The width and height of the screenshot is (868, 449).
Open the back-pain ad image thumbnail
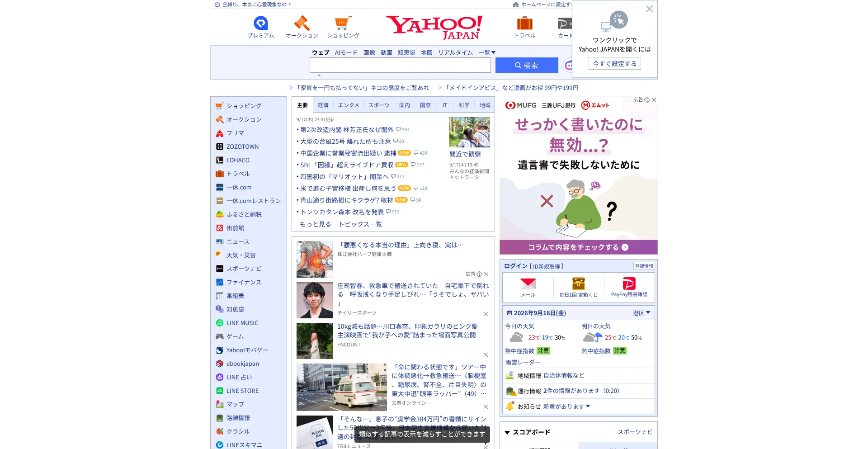tap(315, 260)
